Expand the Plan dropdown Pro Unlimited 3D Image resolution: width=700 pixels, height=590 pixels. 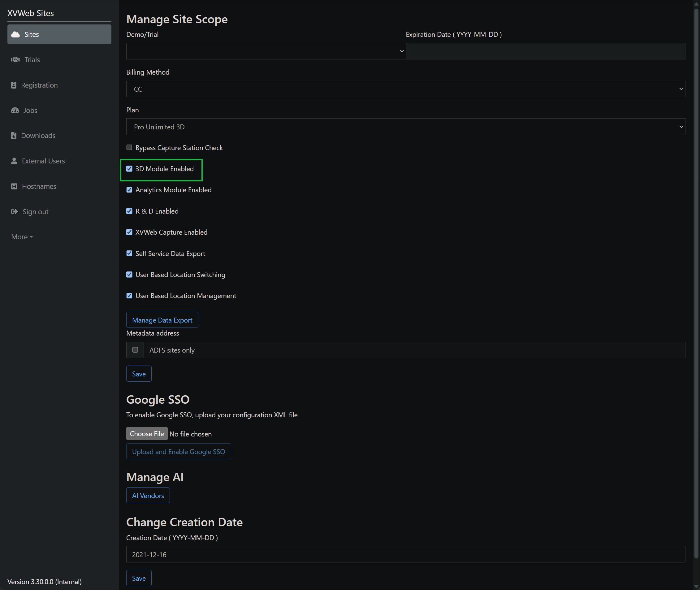tap(406, 127)
